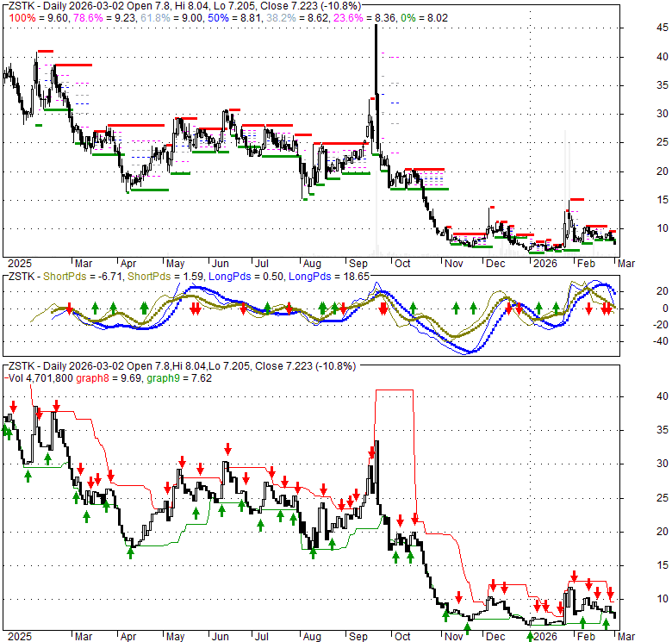This screenshot has height=642, width=672.
Task: Select 'Oct' on the bottom chart date axis
Action: (x=402, y=637)
